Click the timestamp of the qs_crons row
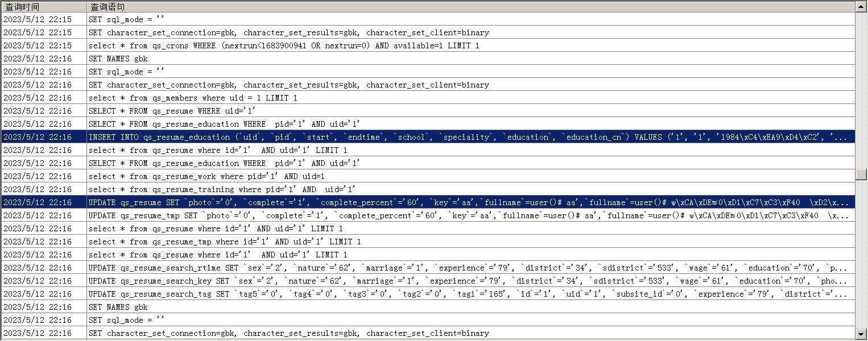868x341 pixels. click(38, 45)
